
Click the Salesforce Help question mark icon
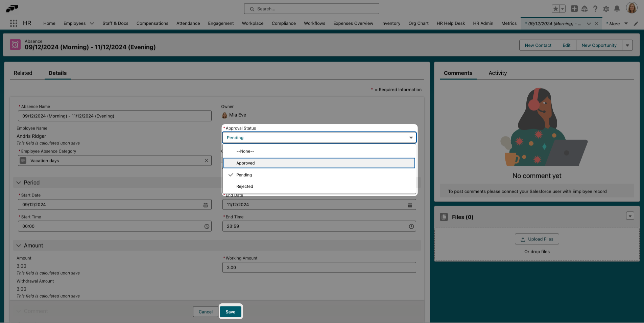pyautogui.click(x=595, y=8)
